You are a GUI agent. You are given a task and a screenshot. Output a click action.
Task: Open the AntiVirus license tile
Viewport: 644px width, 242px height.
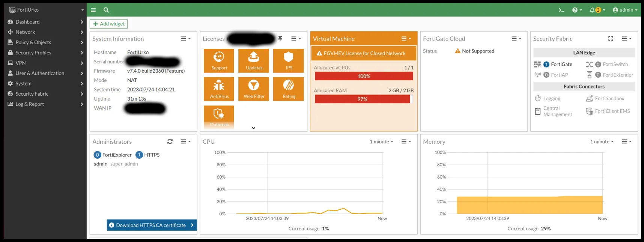point(219,89)
